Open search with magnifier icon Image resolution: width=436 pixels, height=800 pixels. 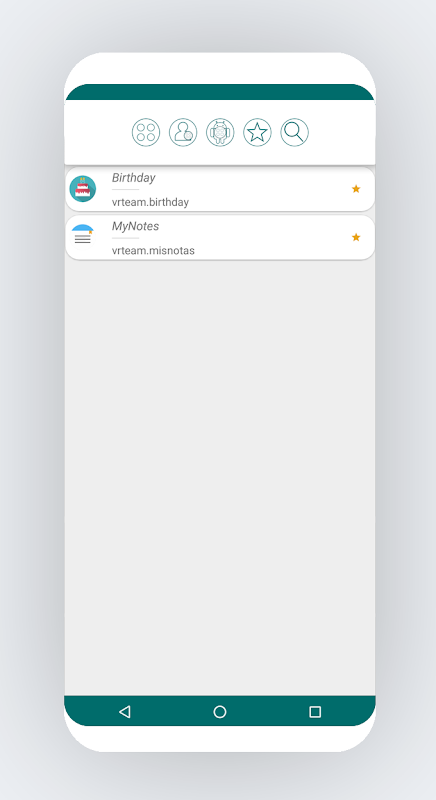coord(295,133)
